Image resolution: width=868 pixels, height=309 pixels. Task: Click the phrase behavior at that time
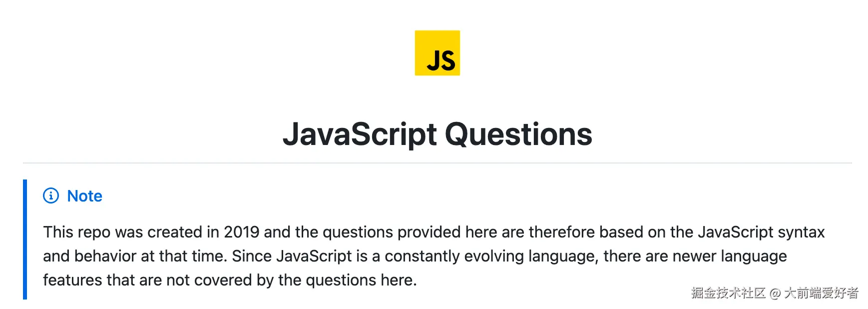click(x=150, y=256)
